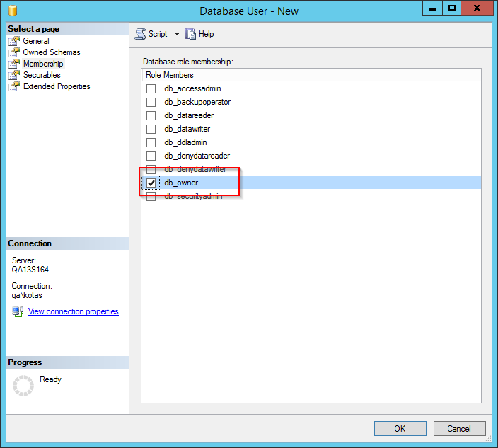Check the db_accessadmin role
The width and height of the screenshot is (498, 448).
(151, 88)
